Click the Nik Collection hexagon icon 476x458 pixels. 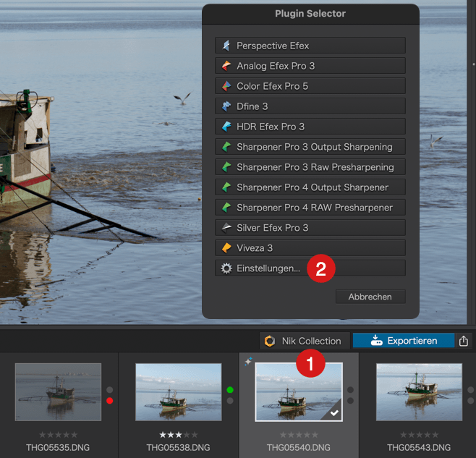click(x=270, y=341)
